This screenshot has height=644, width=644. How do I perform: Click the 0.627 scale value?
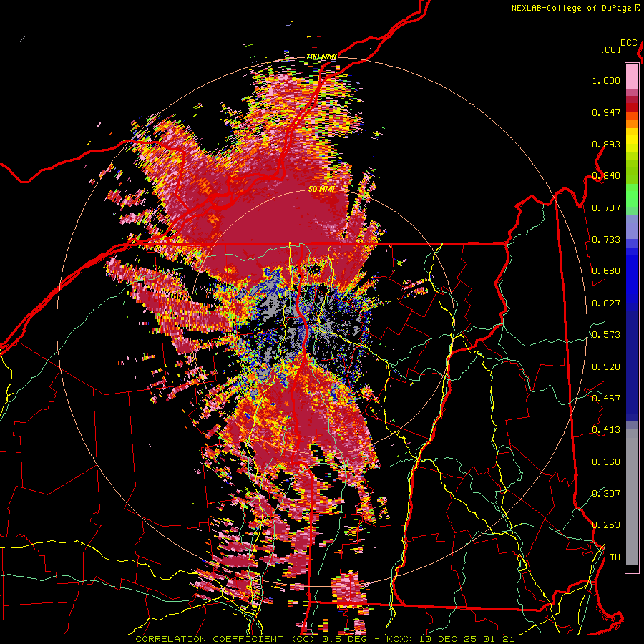[606, 303]
